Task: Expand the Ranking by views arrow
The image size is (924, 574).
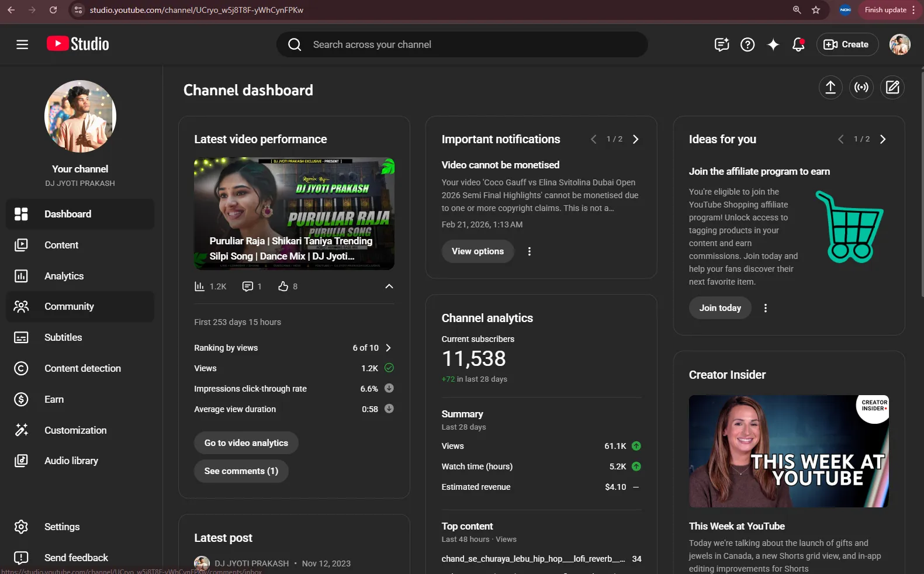Action: pos(388,348)
